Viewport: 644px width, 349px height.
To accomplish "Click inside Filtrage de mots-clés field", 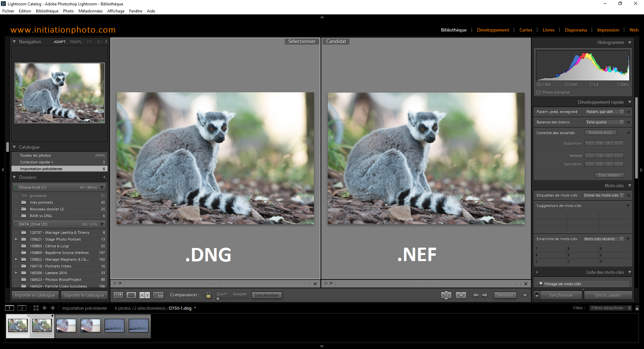I will (584, 284).
